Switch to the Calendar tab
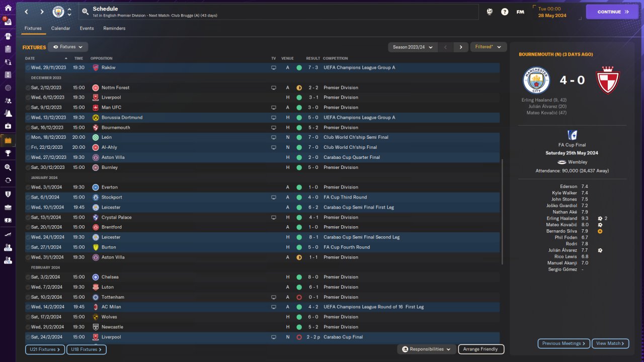644x362 pixels. pyautogui.click(x=60, y=28)
